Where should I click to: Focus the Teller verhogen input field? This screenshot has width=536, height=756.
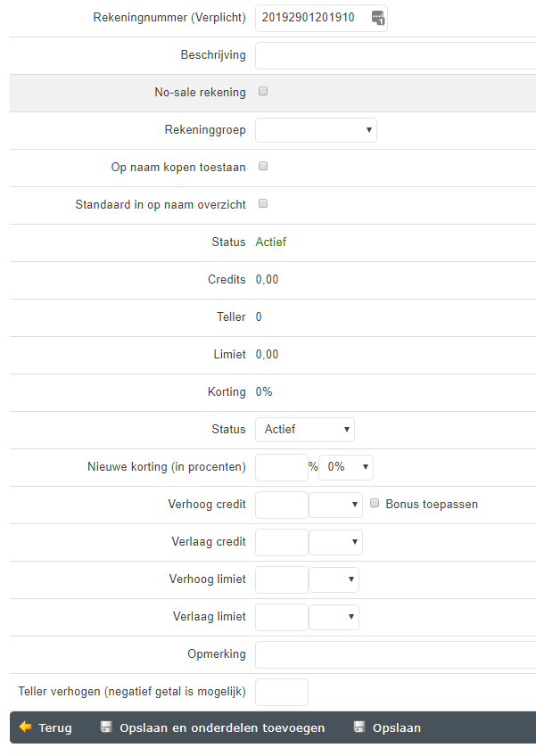point(281,692)
